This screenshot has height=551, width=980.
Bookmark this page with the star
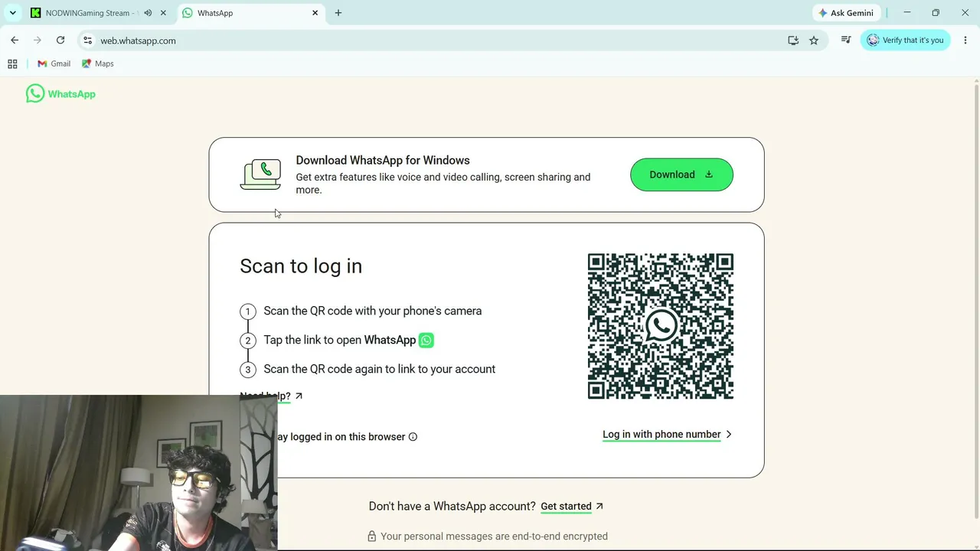coord(814,41)
